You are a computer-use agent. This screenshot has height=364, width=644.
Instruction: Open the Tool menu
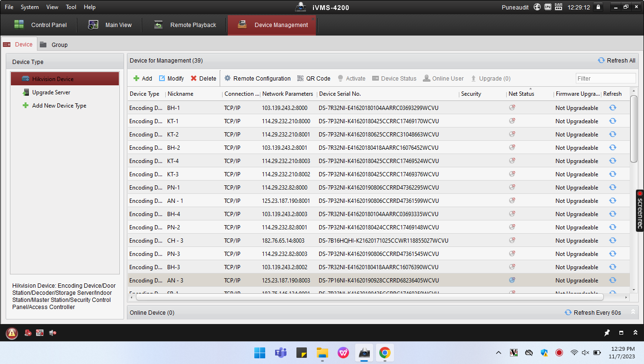pos(71,7)
